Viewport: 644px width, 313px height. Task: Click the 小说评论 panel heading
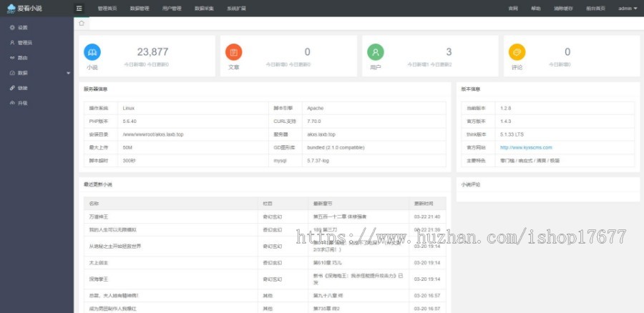click(x=471, y=184)
